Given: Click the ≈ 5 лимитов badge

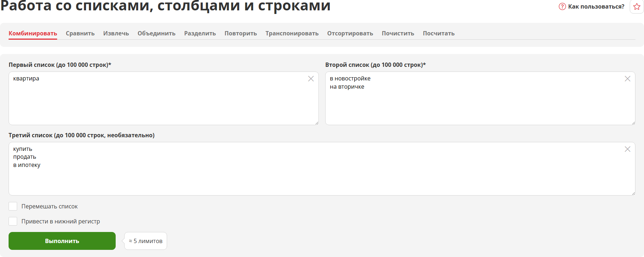Looking at the screenshot, I should [x=146, y=241].
